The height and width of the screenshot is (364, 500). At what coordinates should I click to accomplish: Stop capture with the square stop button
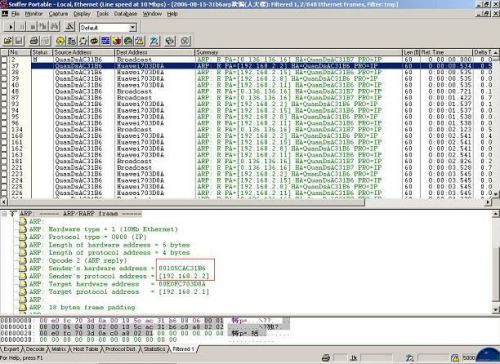click(32, 27)
